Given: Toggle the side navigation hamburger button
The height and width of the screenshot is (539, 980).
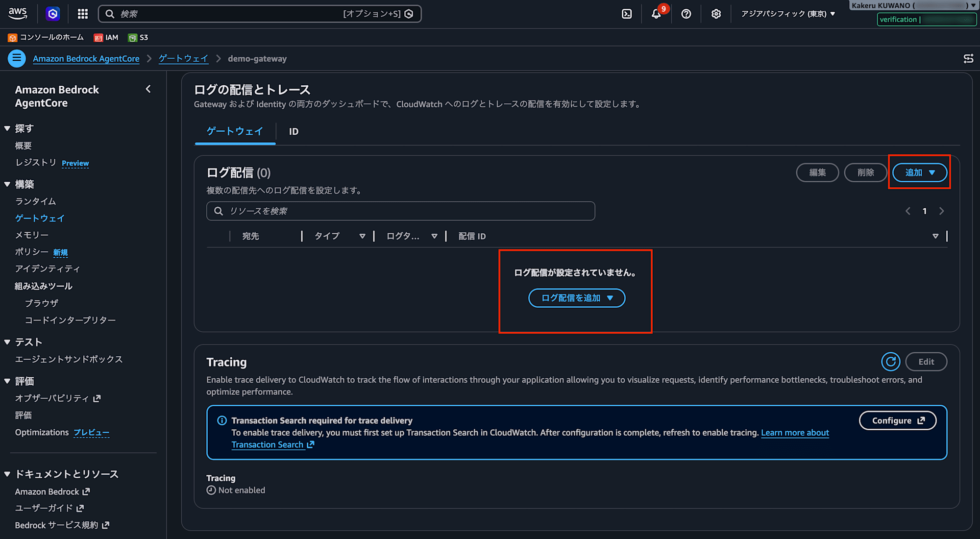Looking at the screenshot, I should point(17,58).
